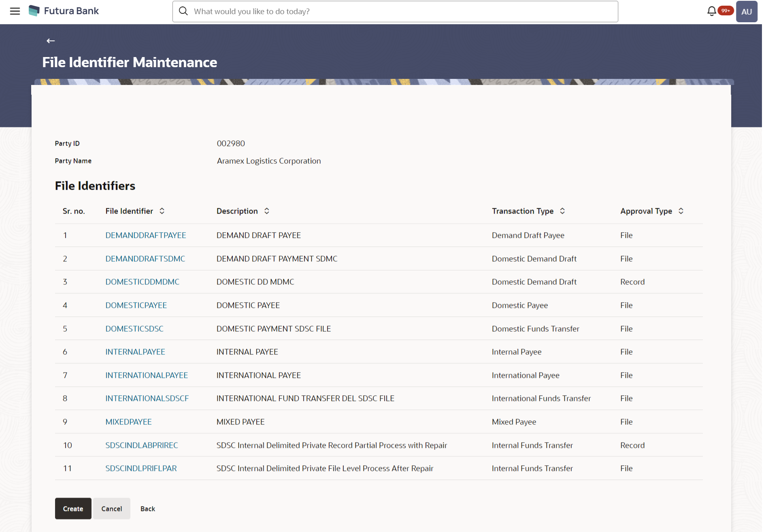Screen dimensions: 766x532
Task: Open DOMESTICPAYEE file identifier
Action: click(136, 305)
